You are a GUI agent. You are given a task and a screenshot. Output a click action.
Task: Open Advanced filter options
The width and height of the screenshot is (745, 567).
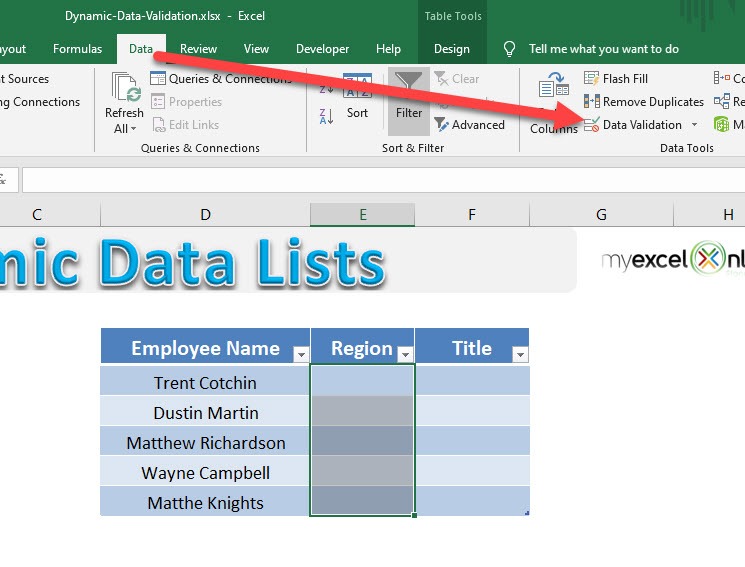pos(468,125)
